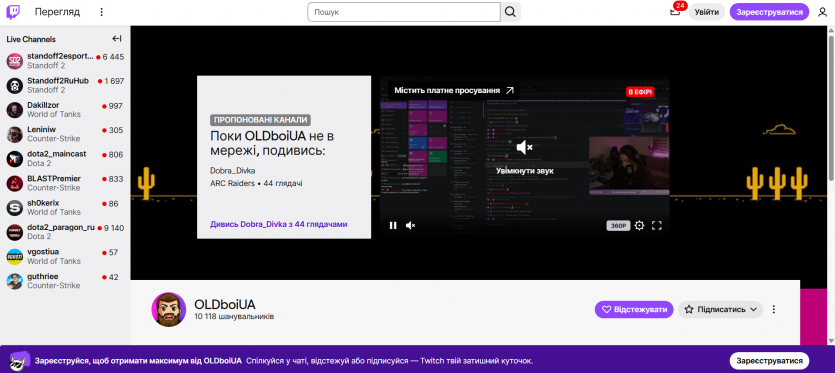
Task: Open Standoff2RuHub channel avatar
Action: (14, 86)
